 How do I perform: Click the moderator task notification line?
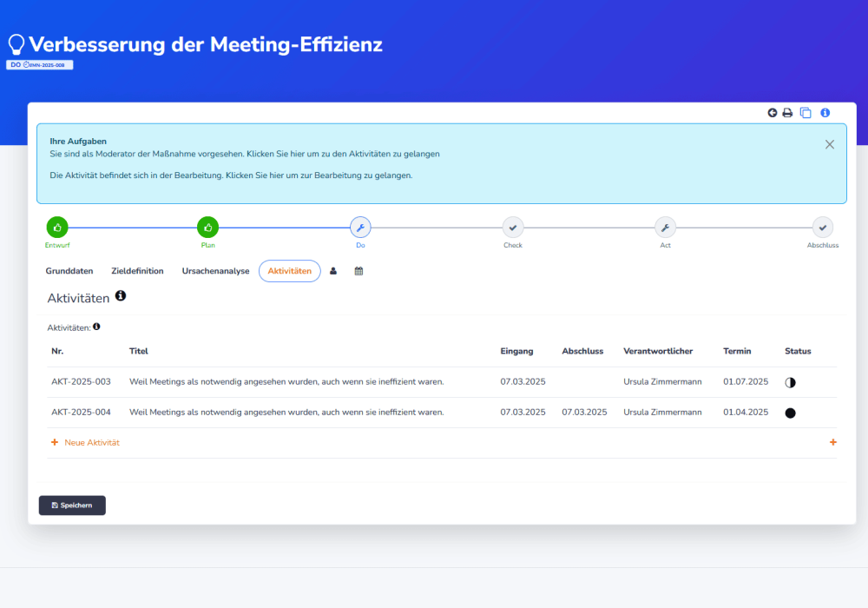[245, 154]
